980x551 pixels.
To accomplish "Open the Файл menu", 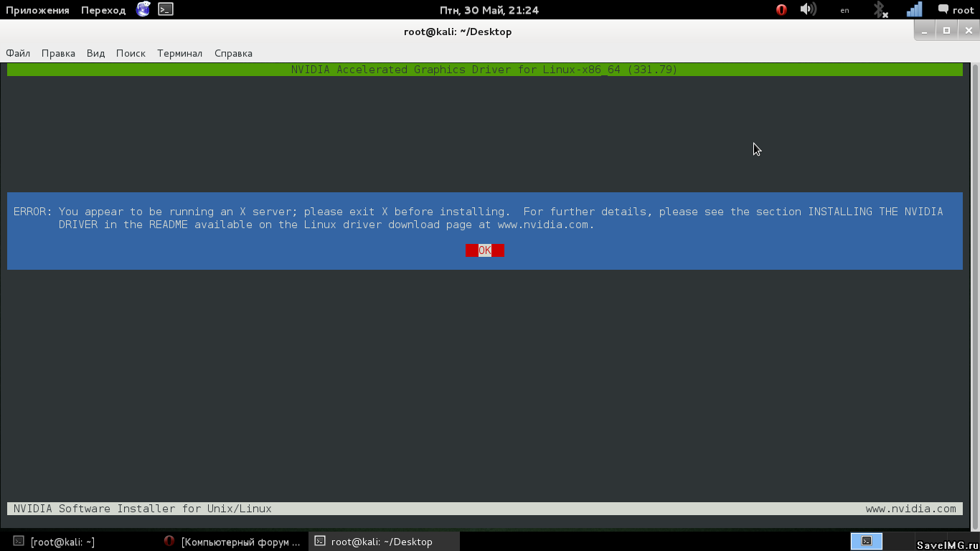I will click(18, 53).
